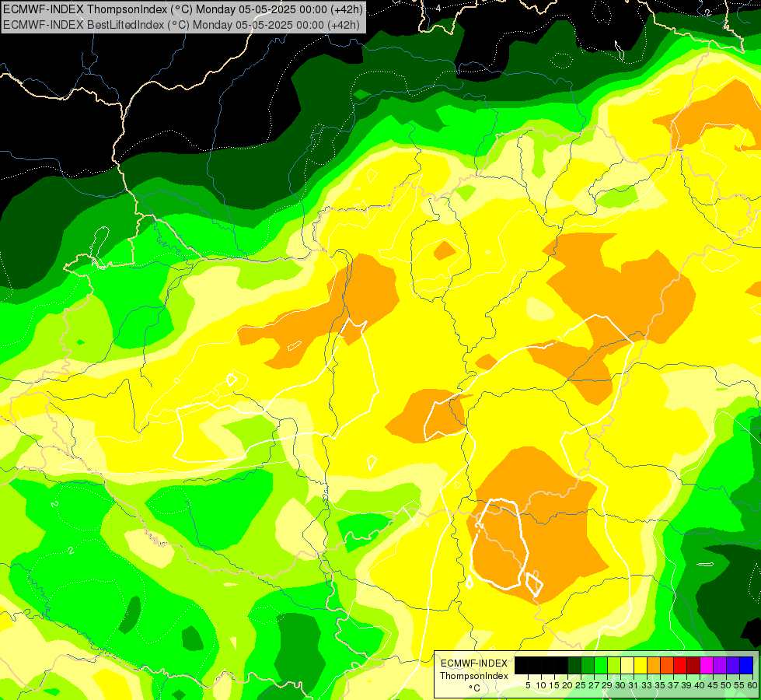Click legend tick value 31
761x700 pixels.
pyautogui.click(x=634, y=685)
